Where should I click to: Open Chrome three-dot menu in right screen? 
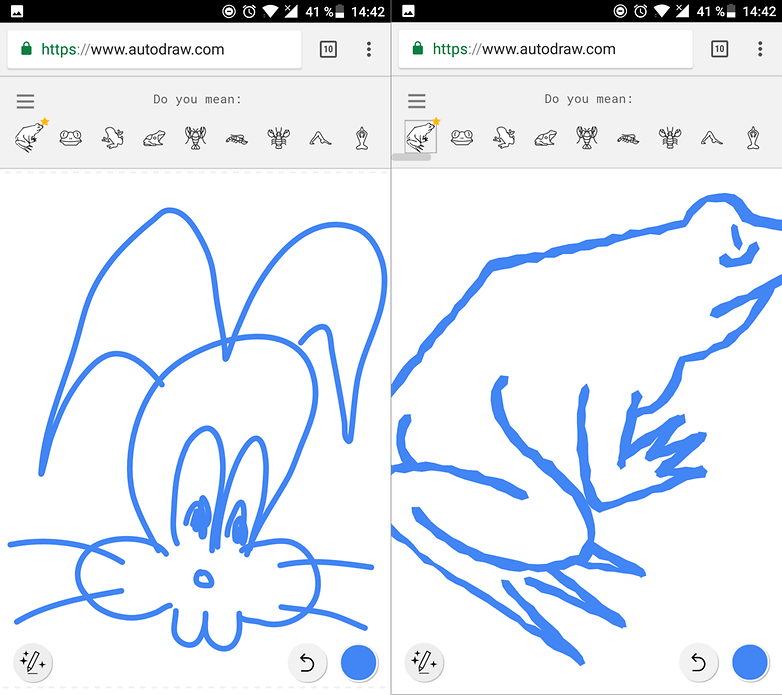(x=760, y=49)
